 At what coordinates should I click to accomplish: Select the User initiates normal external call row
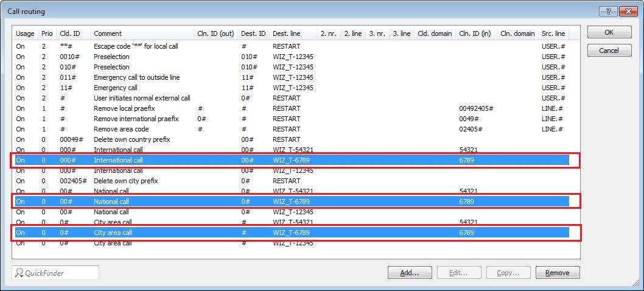click(142, 98)
